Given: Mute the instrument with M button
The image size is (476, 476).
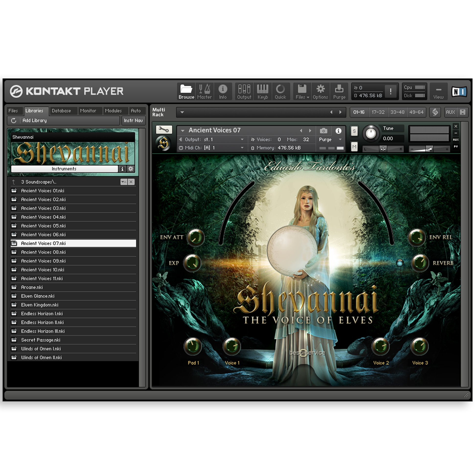Looking at the screenshot, I should coord(354,147).
